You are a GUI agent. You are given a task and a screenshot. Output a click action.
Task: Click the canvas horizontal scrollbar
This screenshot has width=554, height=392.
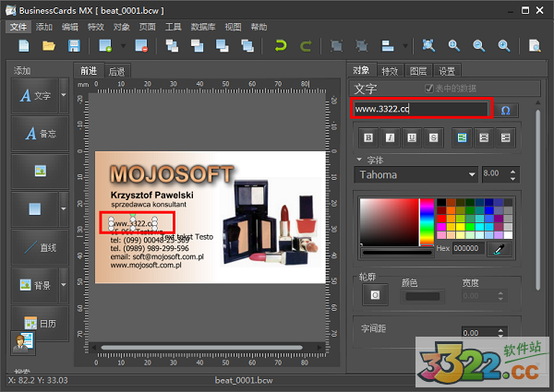click(201, 348)
